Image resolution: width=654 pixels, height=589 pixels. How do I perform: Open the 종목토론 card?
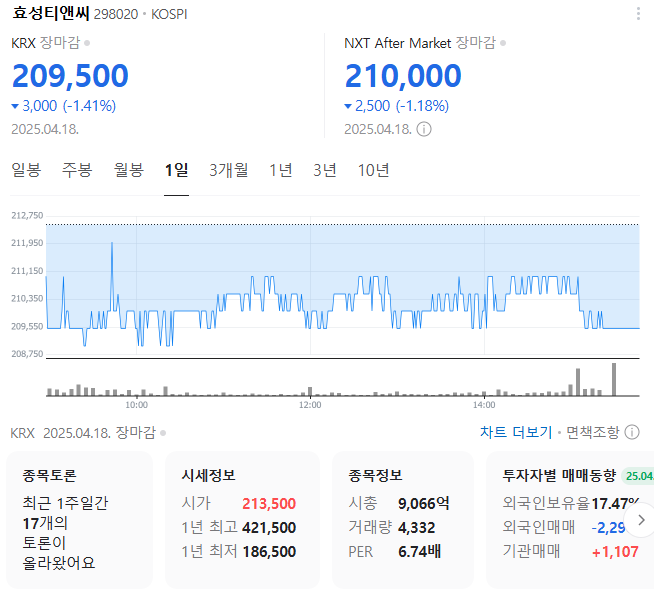click(79, 520)
